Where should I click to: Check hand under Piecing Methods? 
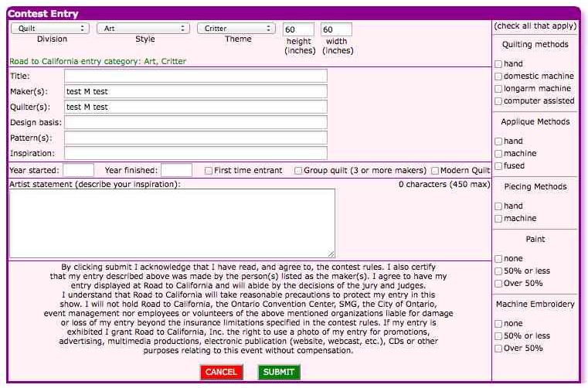click(x=498, y=206)
